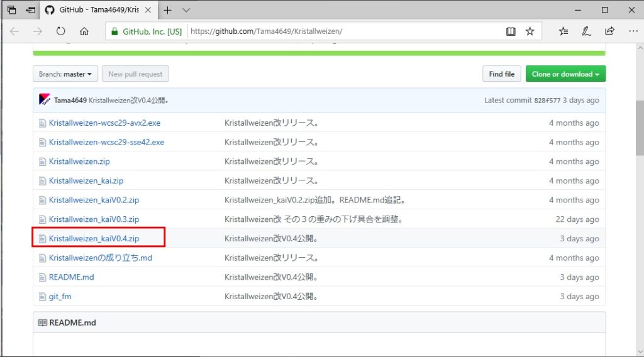Go to Home page icon

pos(84,31)
